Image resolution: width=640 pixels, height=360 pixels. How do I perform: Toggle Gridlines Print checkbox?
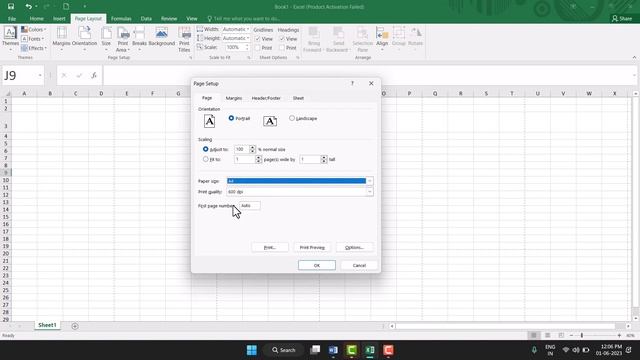(x=258, y=48)
